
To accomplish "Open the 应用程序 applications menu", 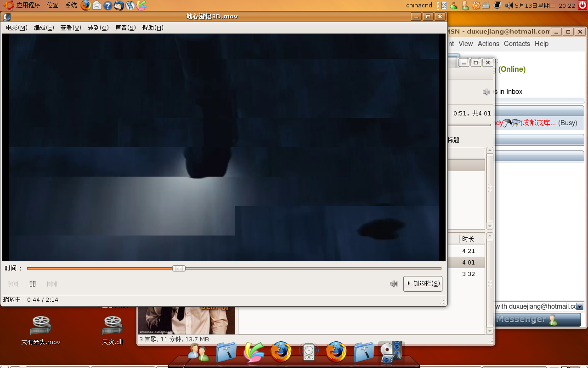I will (28, 6).
